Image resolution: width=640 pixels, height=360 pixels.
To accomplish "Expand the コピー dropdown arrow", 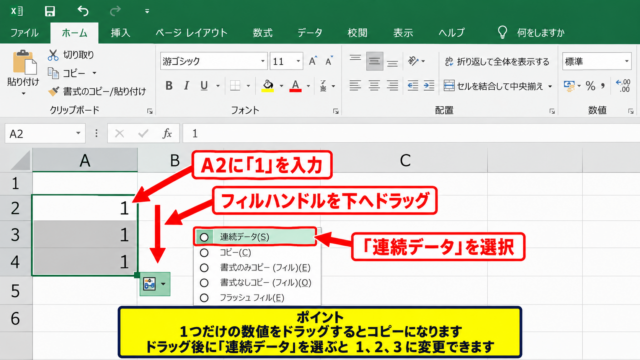I will pyautogui.click(x=94, y=73).
